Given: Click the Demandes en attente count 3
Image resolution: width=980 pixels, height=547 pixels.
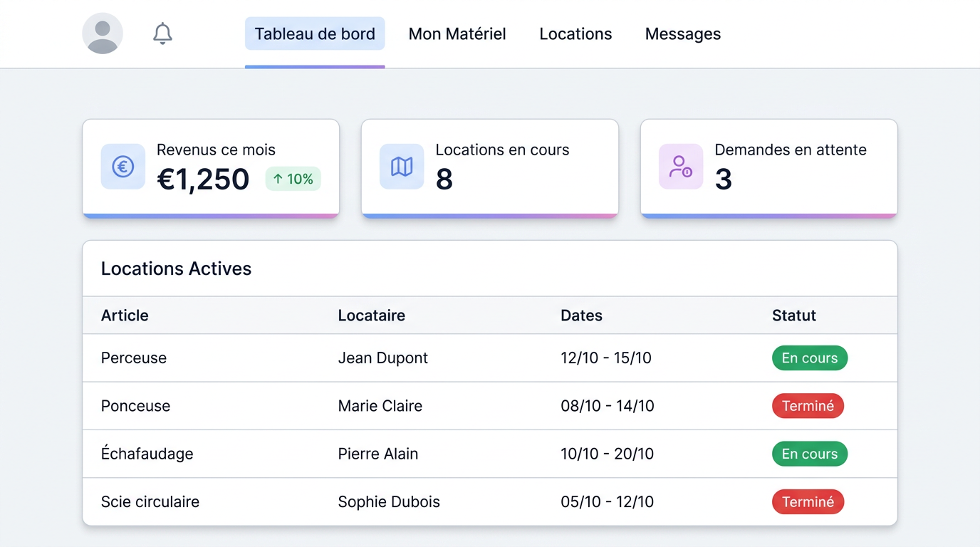Looking at the screenshot, I should click(x=724, y=179).
